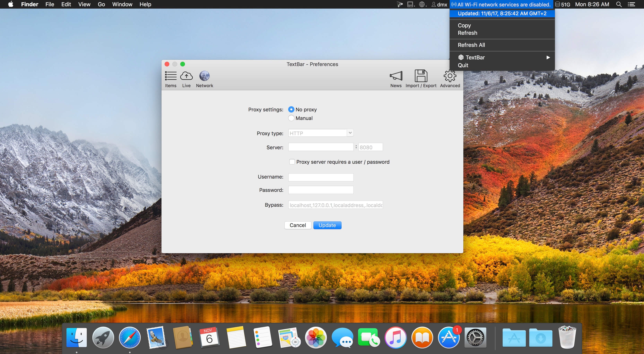Click the Update button
The image size is (644, 354).
click(327, 225)
